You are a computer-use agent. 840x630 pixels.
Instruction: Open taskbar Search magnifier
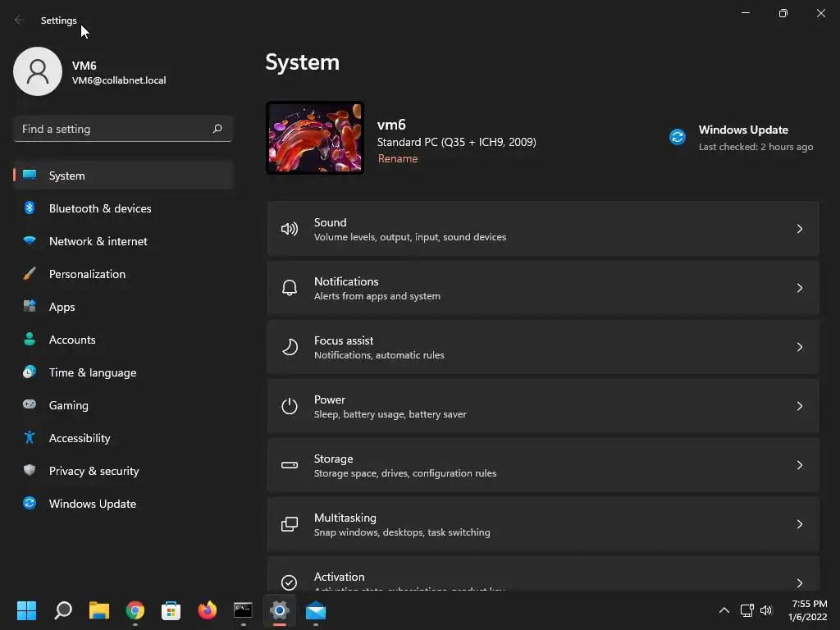coord(63,610)
